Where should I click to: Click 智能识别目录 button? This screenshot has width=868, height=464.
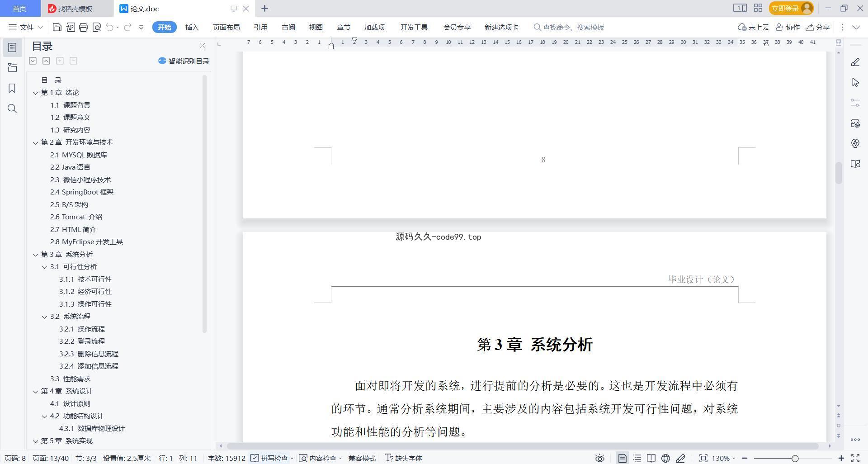(x=184, y=61)
